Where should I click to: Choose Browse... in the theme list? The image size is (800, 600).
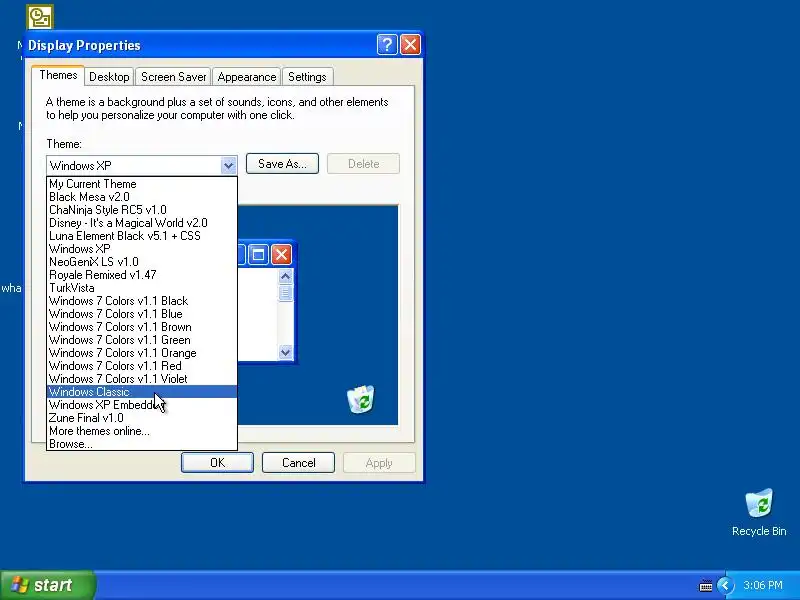pos(142,444)
